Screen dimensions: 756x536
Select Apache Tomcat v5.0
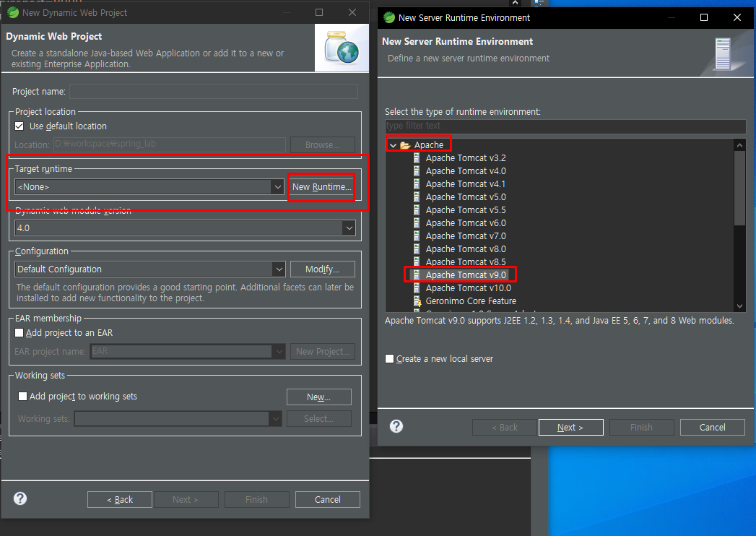click(x=466, y=196)
